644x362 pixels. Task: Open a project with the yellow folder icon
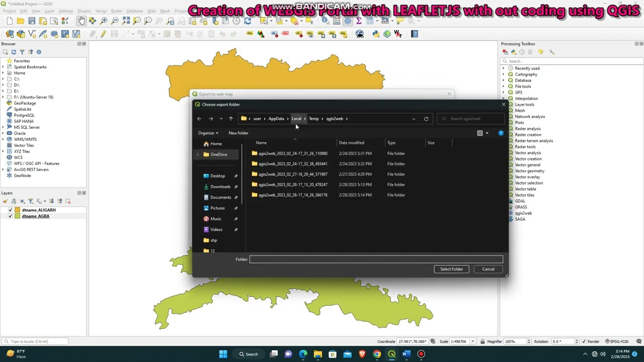point(21,21)
